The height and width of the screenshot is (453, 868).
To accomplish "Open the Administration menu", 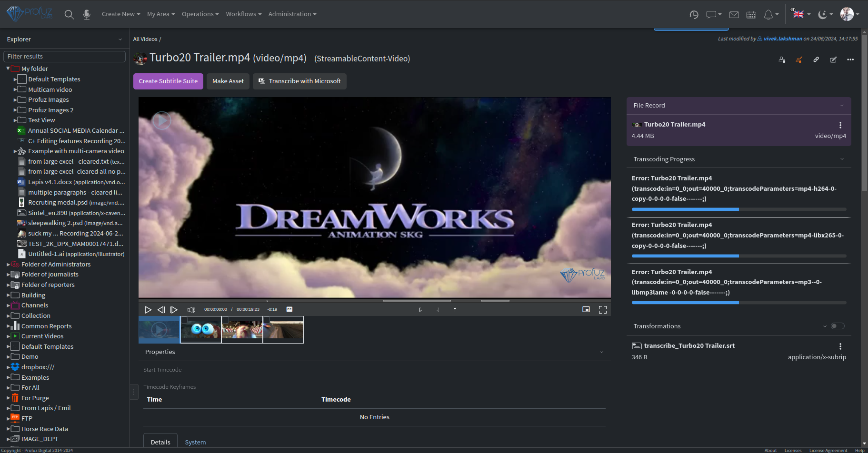I will click(292, 14).
